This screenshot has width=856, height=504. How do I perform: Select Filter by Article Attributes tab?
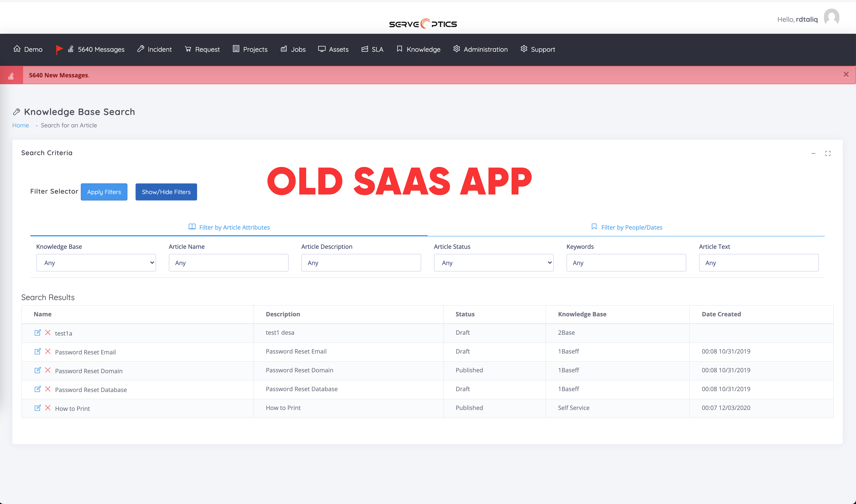coord(229,227)
